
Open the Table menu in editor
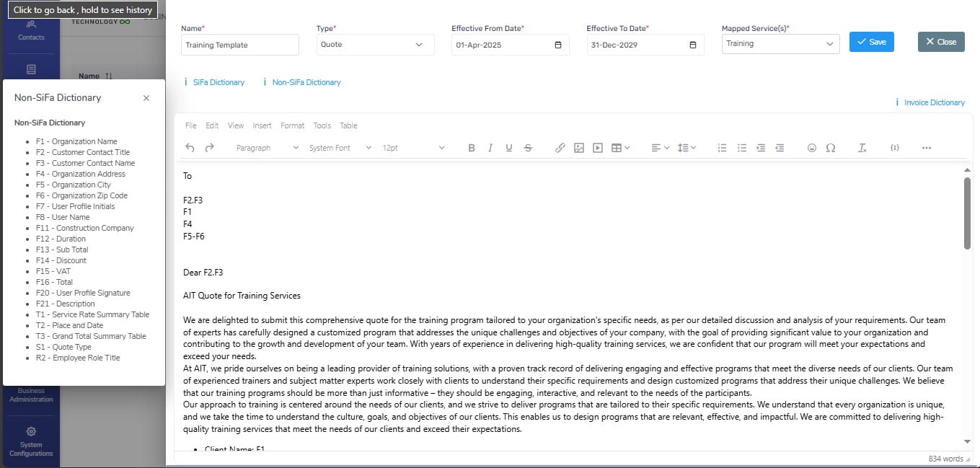click(348, 125)
